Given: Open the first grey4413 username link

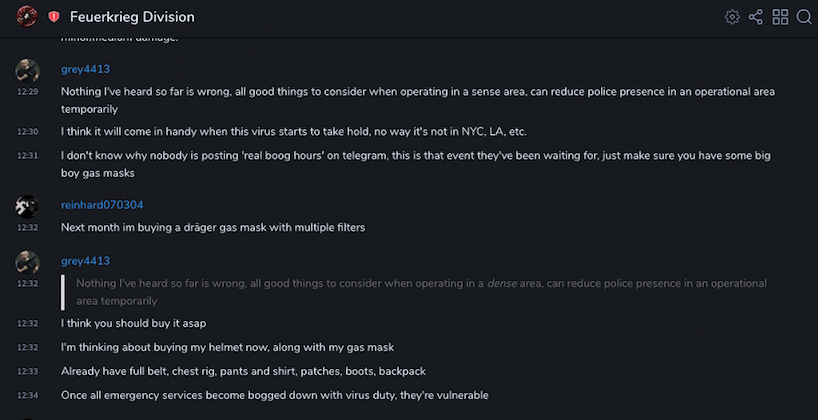Looking at the screenshot, I should [85, 69].
